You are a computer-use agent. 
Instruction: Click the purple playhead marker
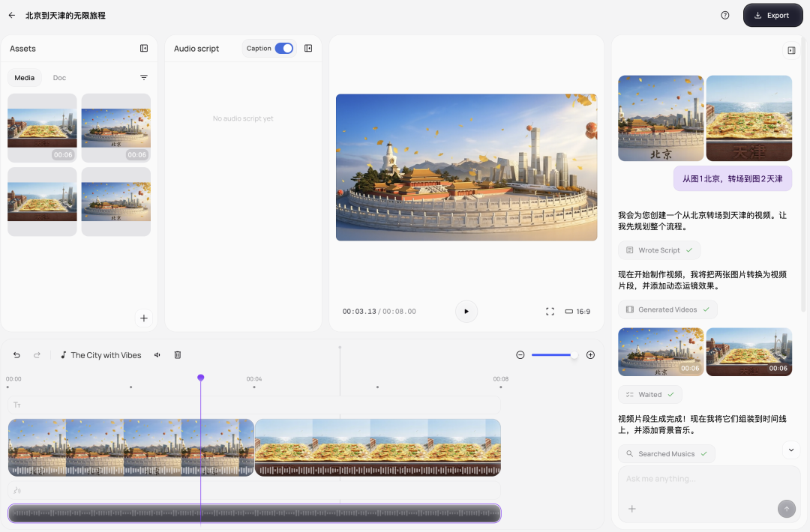(x=201, y=378)
